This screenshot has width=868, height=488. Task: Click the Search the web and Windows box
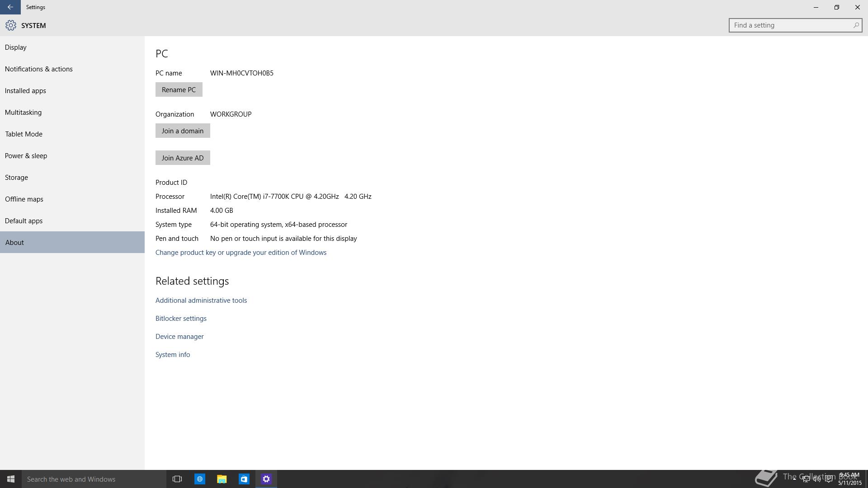(x=94, y=479)
